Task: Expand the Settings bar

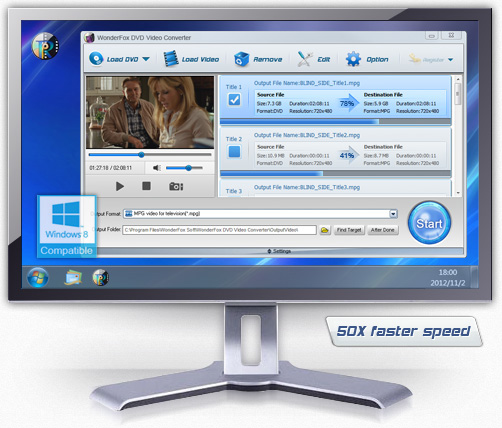Action: pyautogui.click(x=279, y=251)
